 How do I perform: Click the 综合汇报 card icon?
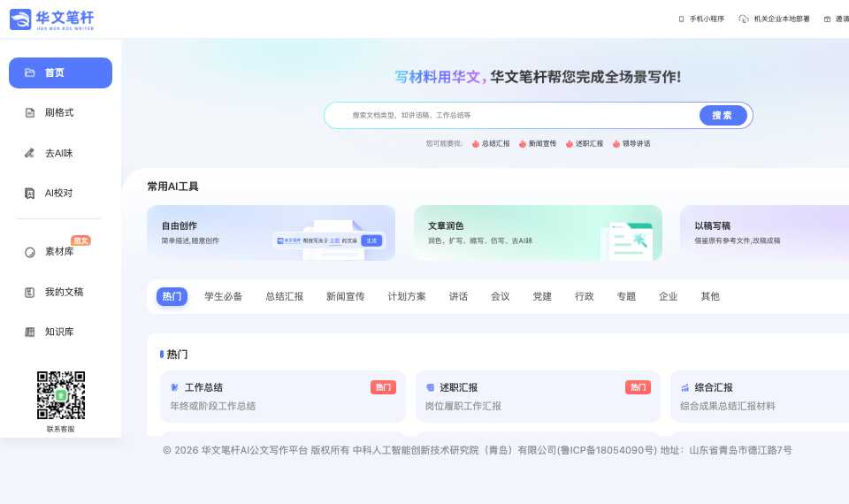685,387
